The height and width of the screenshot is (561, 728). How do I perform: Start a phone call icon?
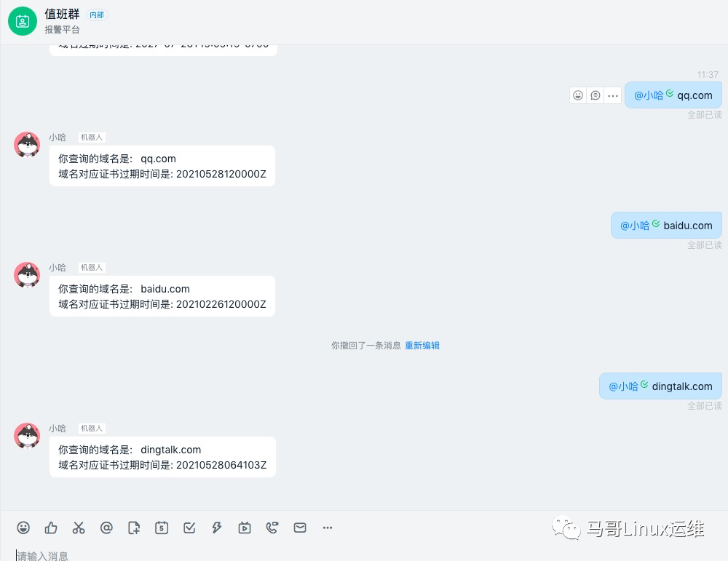pos(272,528)
